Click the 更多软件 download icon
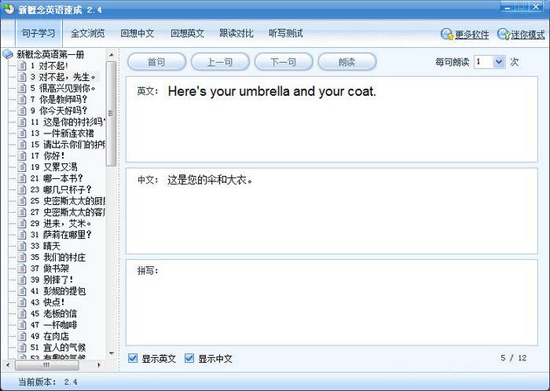The height and width of the screenshot is (391, 550). [x=447, y=34]
